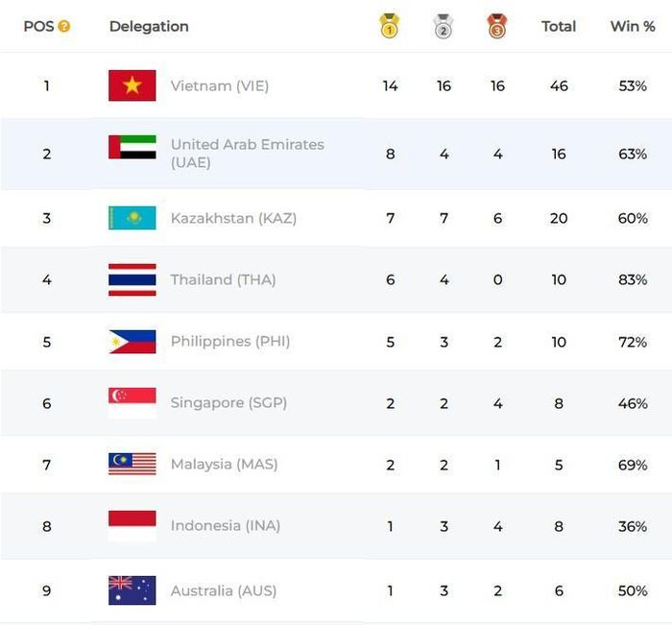Click the Delegation column header

pos(149,26)
